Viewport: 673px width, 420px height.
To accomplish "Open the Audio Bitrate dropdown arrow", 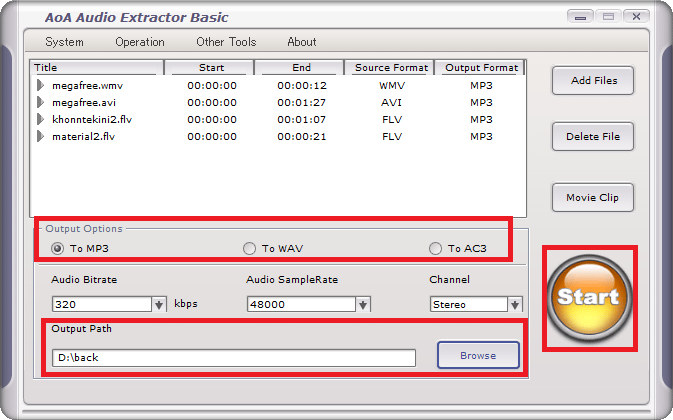I will click(x=159, y=305).
